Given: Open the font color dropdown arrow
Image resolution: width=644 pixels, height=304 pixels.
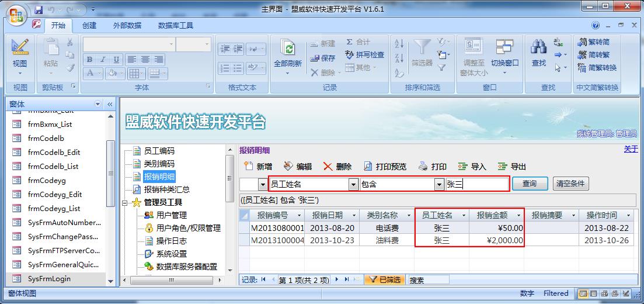Looking at the screenshot, I should (100, 73).
